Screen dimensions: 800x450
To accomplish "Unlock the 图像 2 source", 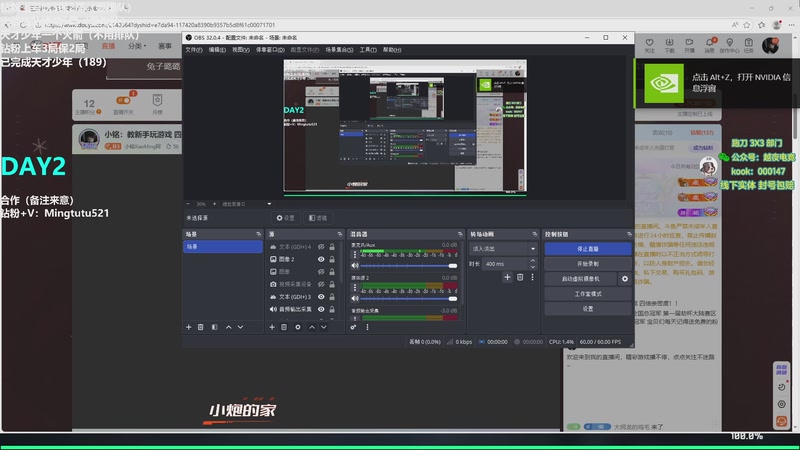I will 332,259.
